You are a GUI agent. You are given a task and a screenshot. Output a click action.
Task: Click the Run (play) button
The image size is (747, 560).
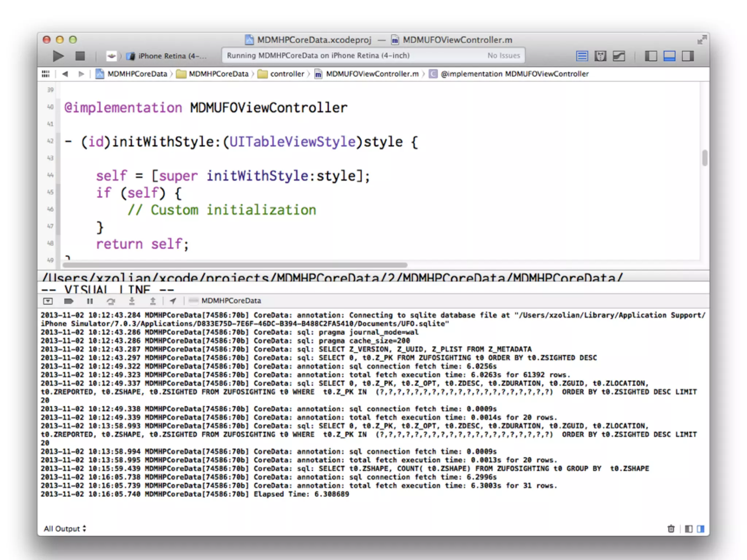point(58,56)
